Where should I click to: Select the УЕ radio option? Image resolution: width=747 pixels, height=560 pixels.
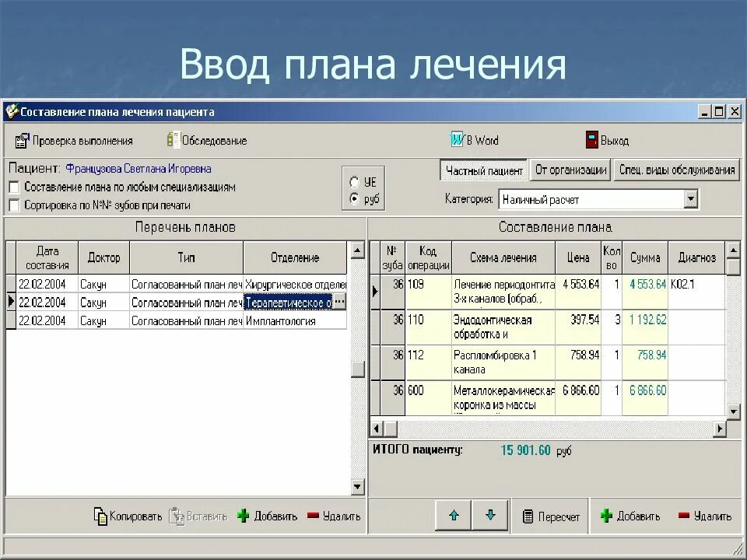click(x=354, y=182)
